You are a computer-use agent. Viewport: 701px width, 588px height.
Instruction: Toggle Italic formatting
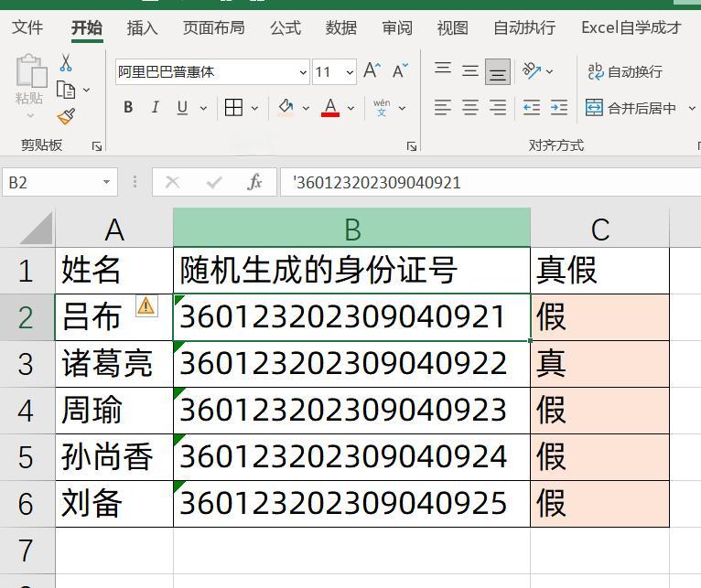(x=155, y=108)
